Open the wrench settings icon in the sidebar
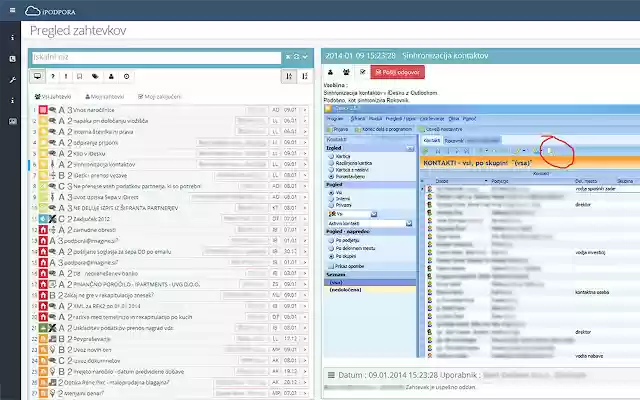Viewport: 640px width, 400px height. (x=12, y=80)
